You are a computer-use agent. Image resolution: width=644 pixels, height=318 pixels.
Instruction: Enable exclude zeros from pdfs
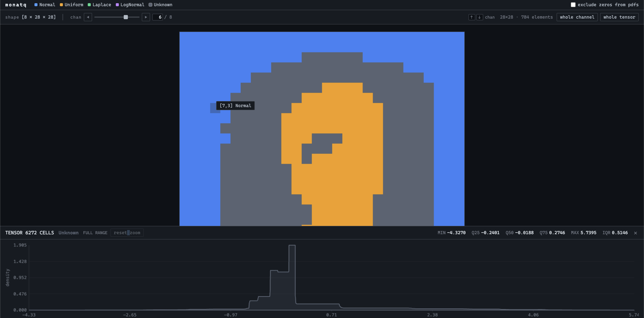[573, 5]
